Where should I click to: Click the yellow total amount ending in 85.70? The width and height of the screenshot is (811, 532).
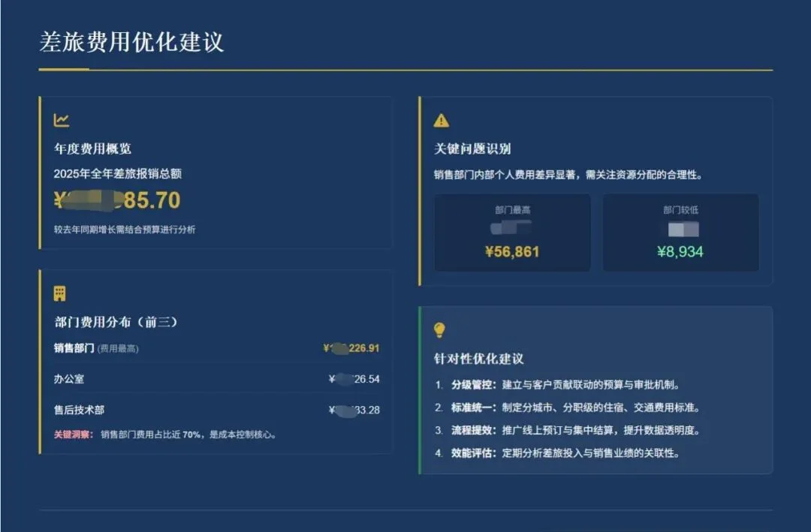[x=116, y=200]
